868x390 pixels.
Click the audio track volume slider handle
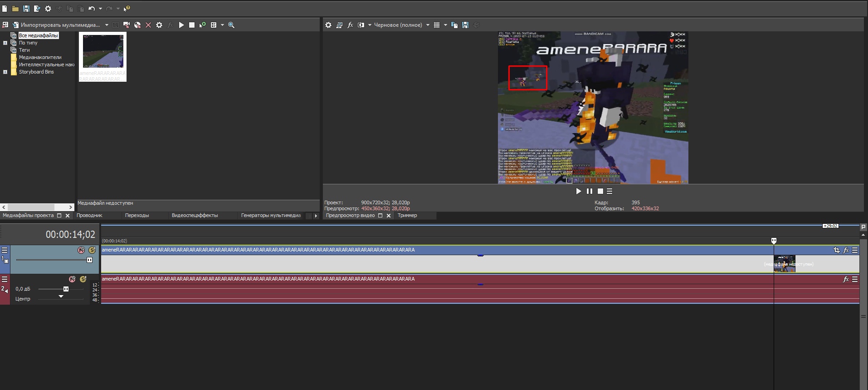point(66,289)
